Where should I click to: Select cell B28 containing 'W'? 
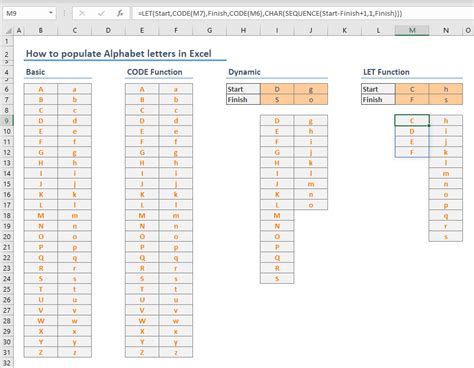(x=41, y=321)
